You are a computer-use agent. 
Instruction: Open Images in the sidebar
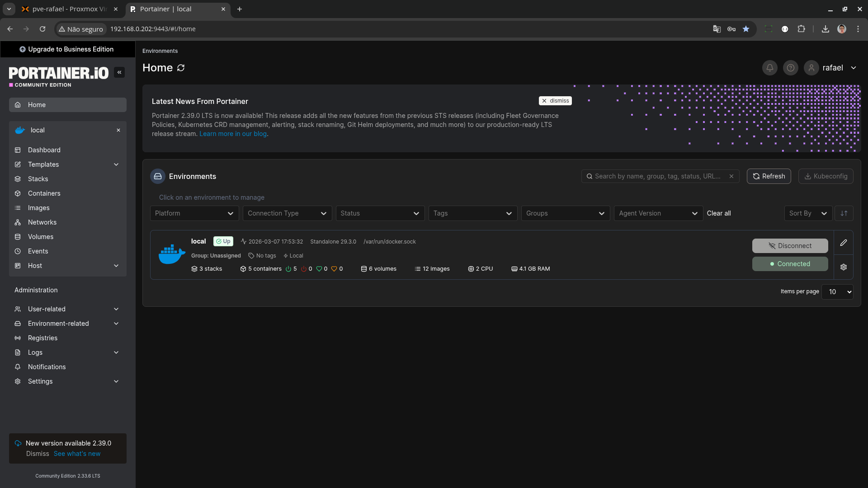pos(68,208)
